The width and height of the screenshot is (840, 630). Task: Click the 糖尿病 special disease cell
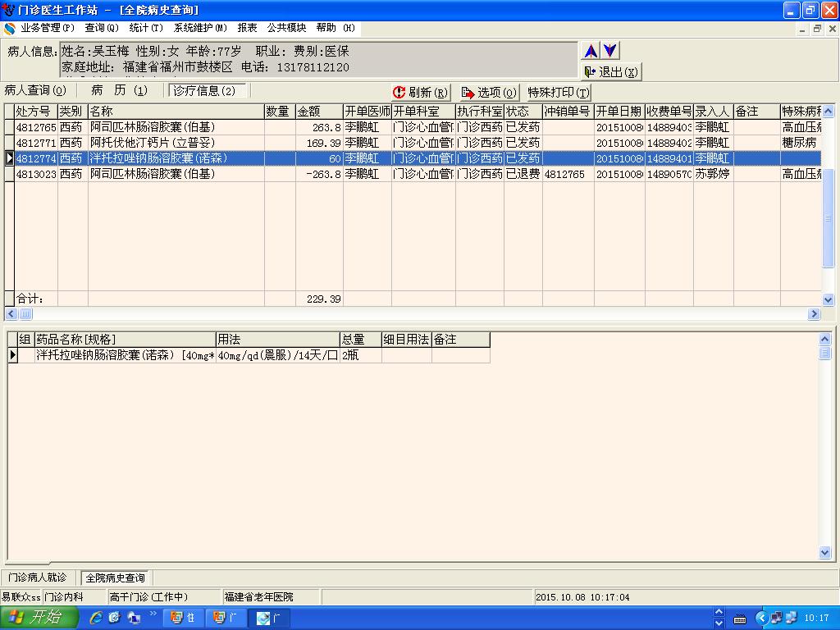801,143
